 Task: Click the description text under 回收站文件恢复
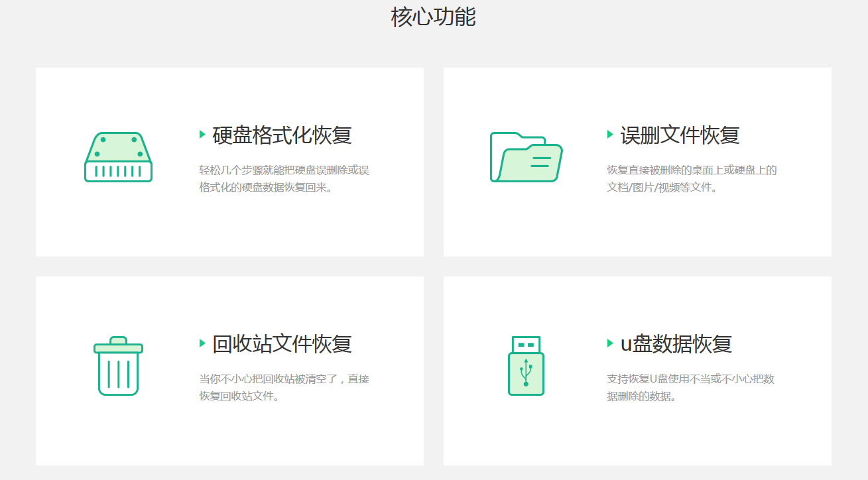[x=284, y=388]
